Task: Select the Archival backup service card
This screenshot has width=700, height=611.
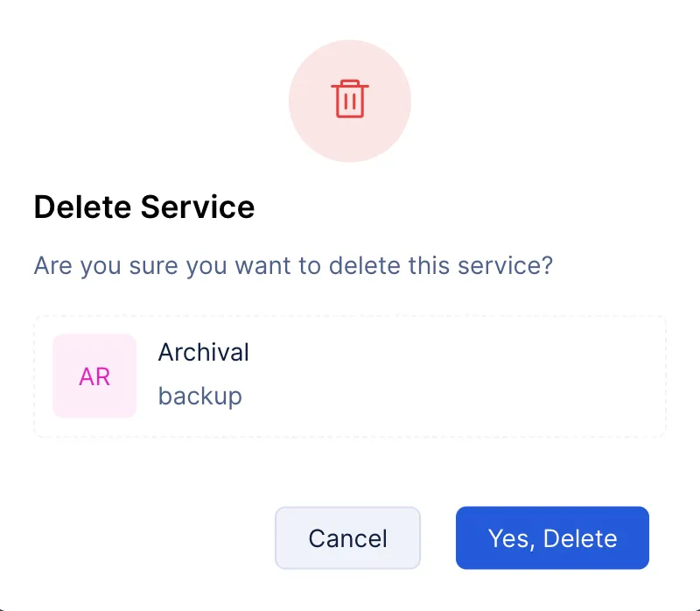Action: pyautogui.click(x=350, y=376)
